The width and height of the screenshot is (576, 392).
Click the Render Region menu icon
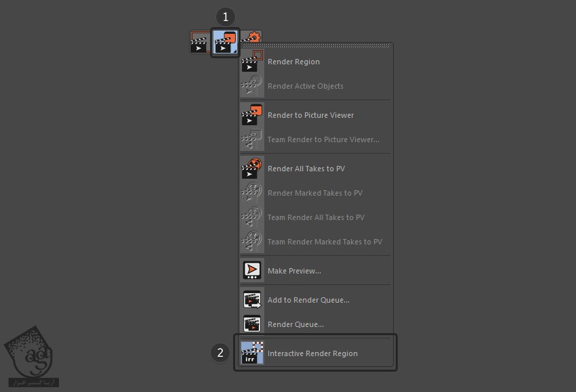[x=251, y=62]
